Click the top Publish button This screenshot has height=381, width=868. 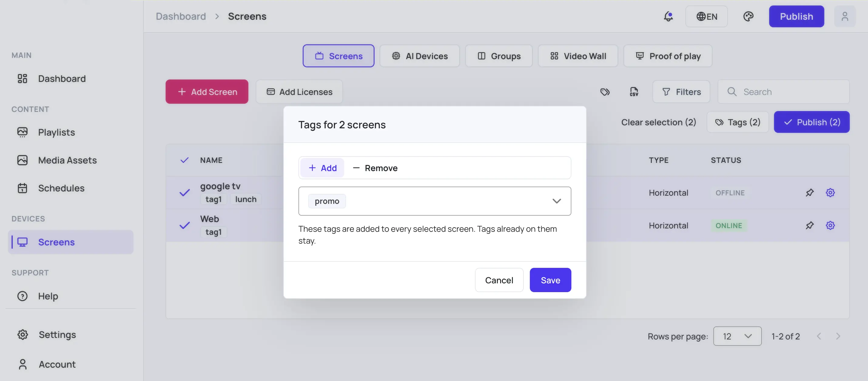pos(796,16)
